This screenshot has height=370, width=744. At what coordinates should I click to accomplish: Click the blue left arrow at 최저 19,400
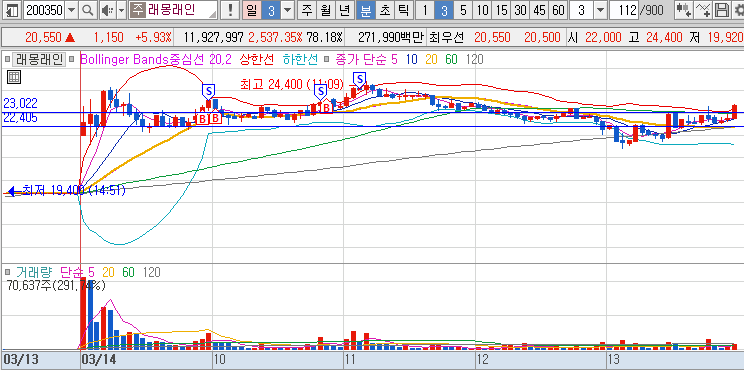[x=14, y=191]
